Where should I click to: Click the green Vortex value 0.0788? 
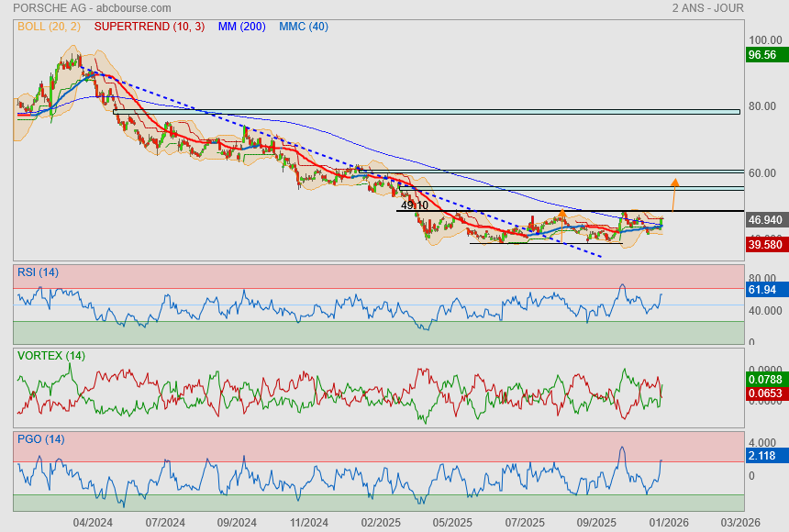pos(765,378)
